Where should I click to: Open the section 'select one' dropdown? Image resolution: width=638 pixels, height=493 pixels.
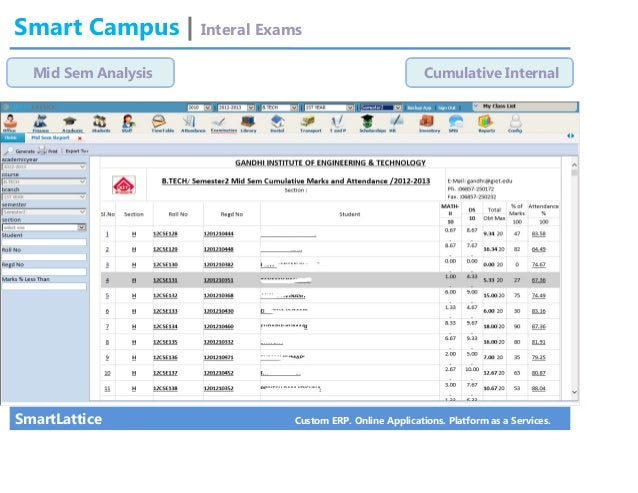pos(44,227)
